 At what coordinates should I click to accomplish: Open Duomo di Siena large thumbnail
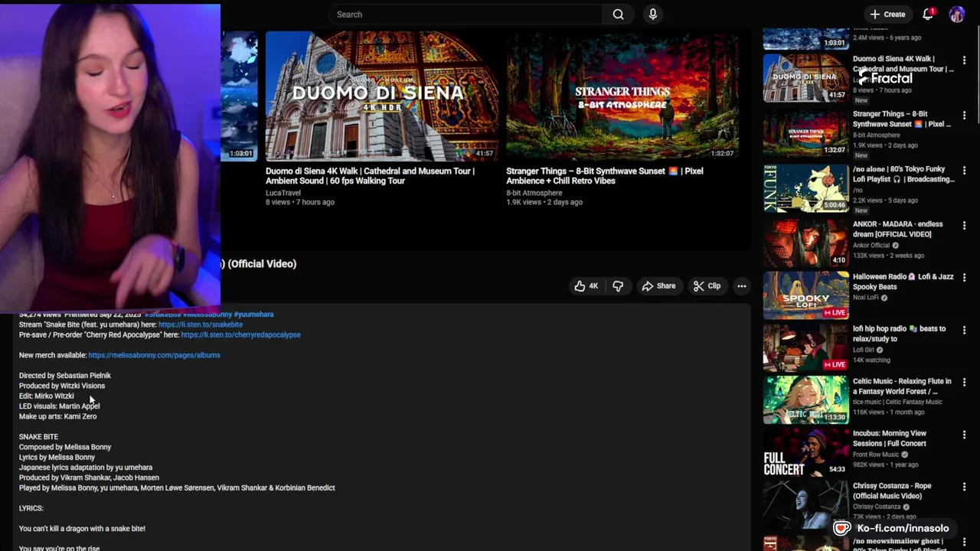(x=381, y=96)
